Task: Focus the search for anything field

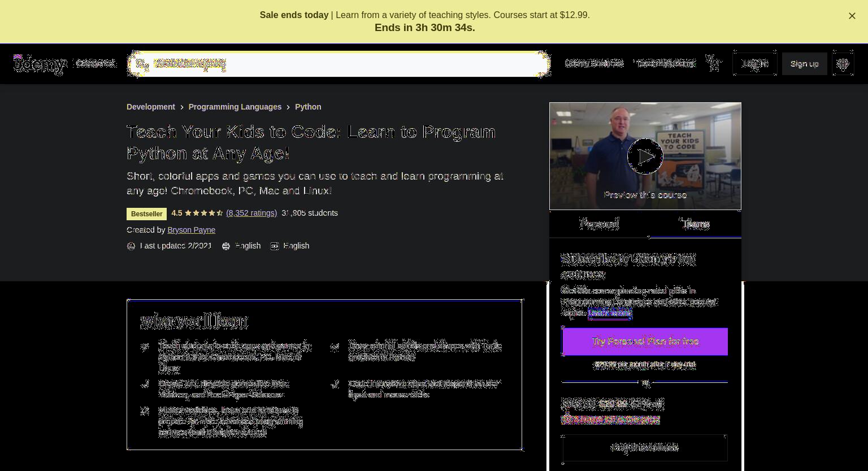Action: [x=339, y=64]
